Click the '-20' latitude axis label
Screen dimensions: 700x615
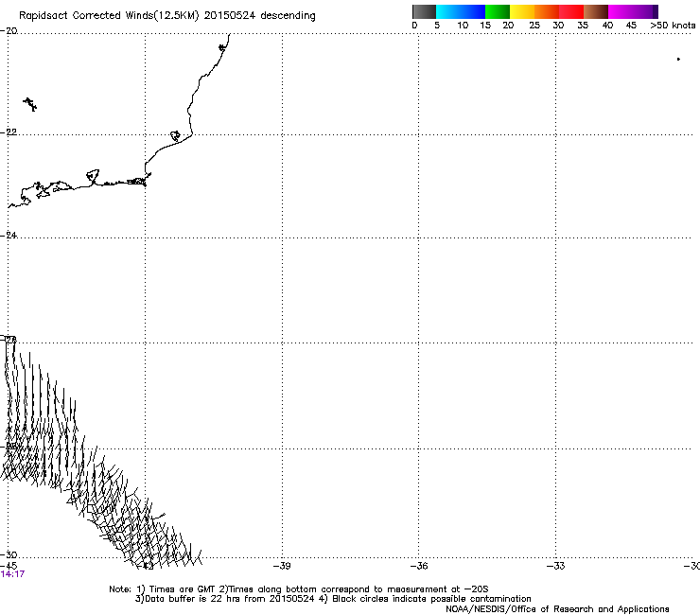(9, 31)
